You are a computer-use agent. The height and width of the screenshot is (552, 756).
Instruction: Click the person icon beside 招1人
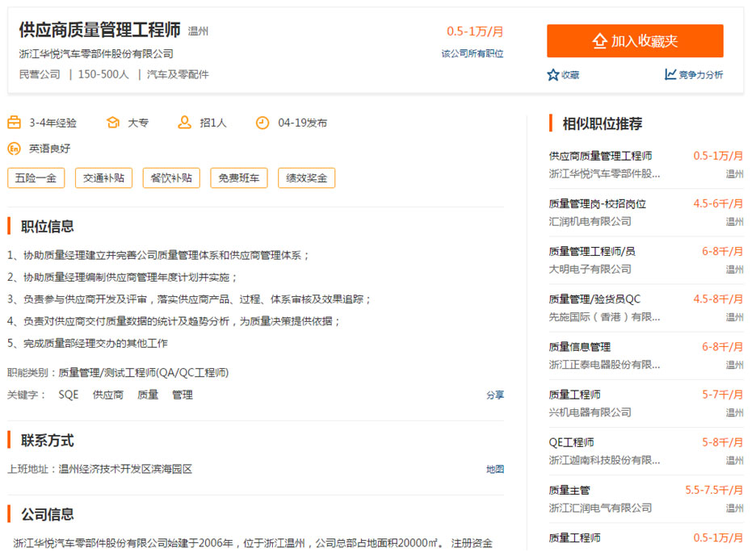[184, 123]
